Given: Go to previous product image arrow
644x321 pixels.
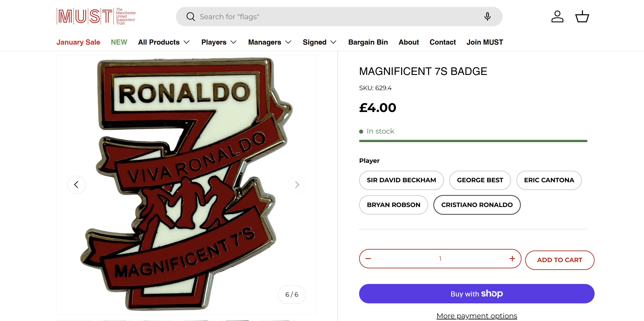Looking at the screenshot, I should (76, 185).
